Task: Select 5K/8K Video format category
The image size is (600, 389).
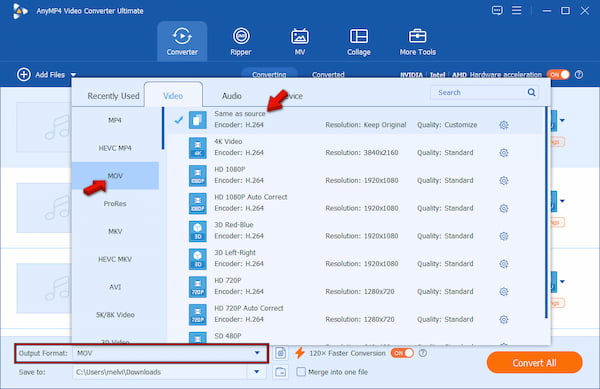Action: tap(115, 315)
